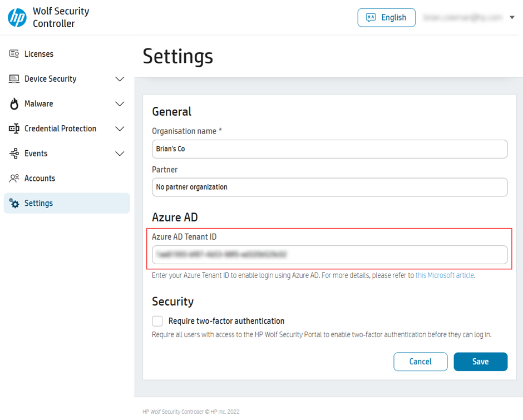Click the Settings gear icon
The height and width of the screenshot is (420, 523).
click(x=13, y=203)
